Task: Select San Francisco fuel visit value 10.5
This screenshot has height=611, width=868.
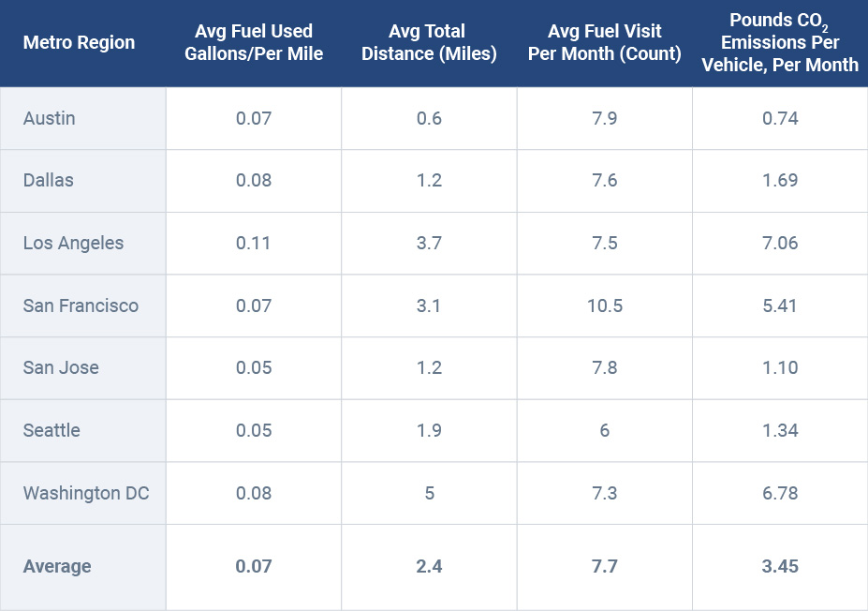Action: (x=605, y=305)
